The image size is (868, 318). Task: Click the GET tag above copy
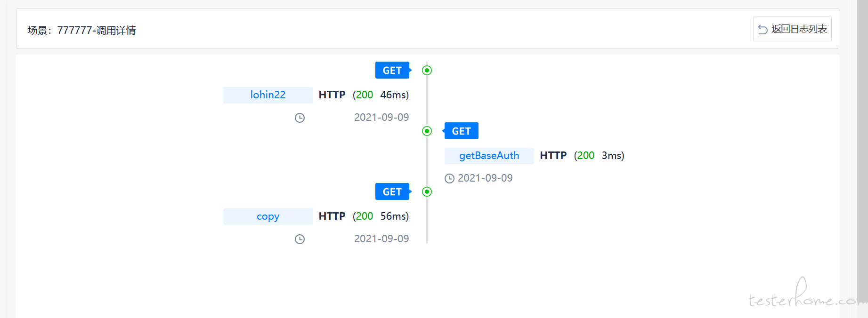392,192
